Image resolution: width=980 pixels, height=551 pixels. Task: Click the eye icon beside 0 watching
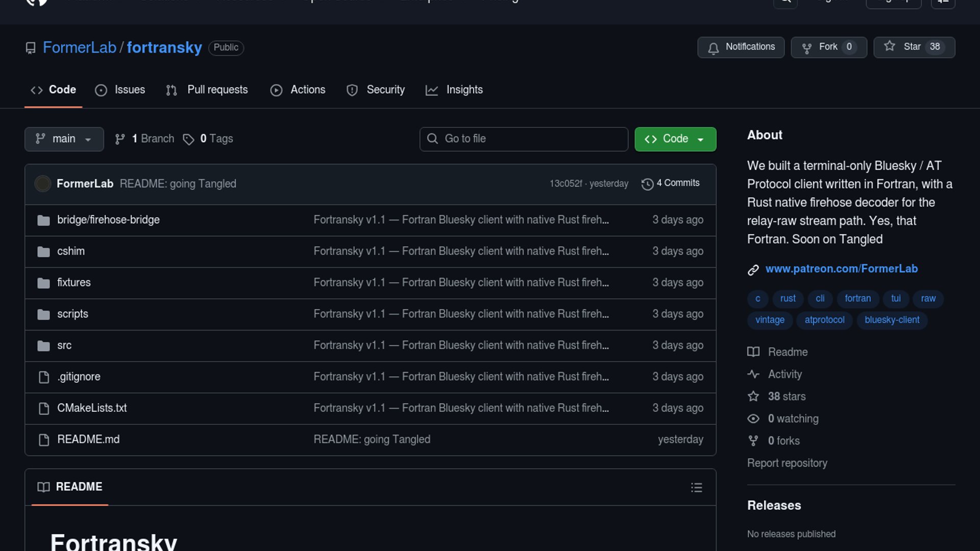(753, 419)
